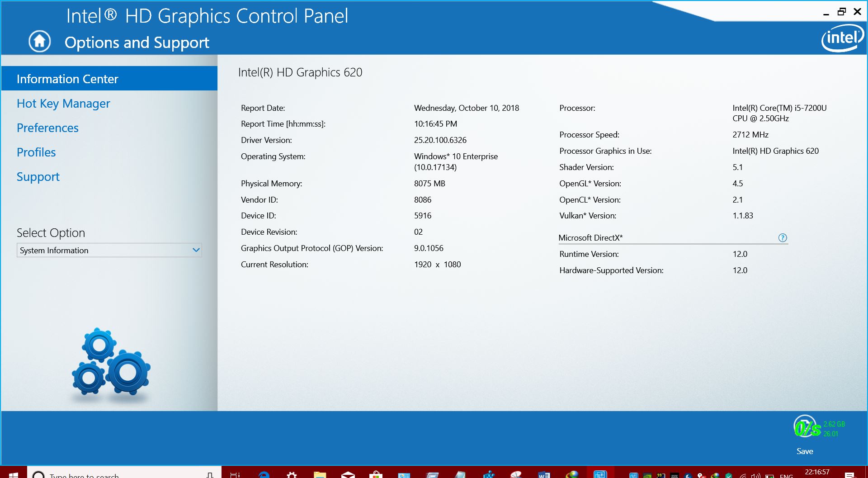This screenshot has height=478, width=868.
Task: Click processor name Core i5-7200U
Action: pyautogui.click(x=779, y=113)
